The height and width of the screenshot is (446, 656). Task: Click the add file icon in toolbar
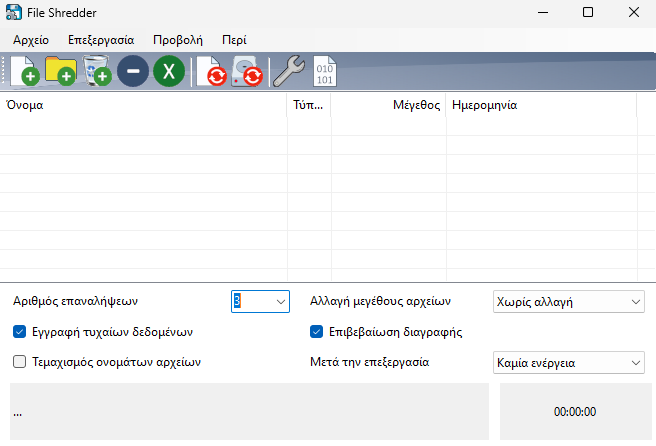coord(25,71)
